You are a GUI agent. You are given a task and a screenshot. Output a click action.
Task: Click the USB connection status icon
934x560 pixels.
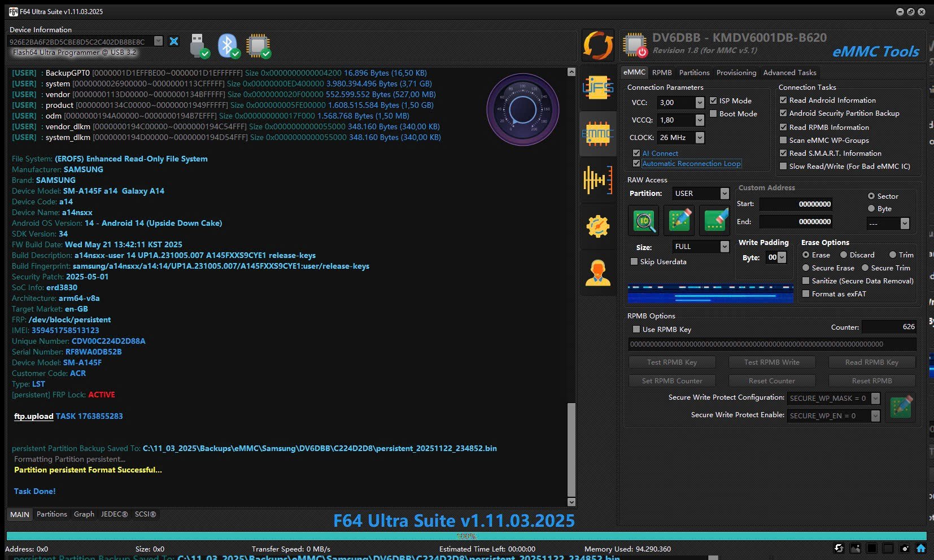click(x=199, y=45)
